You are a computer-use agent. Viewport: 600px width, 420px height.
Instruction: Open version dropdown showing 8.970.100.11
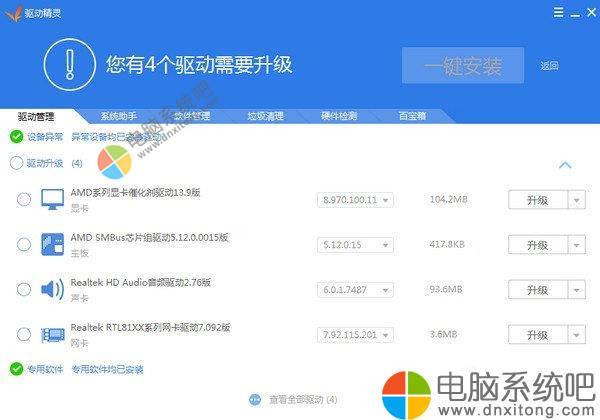click(x=355, y=200)
